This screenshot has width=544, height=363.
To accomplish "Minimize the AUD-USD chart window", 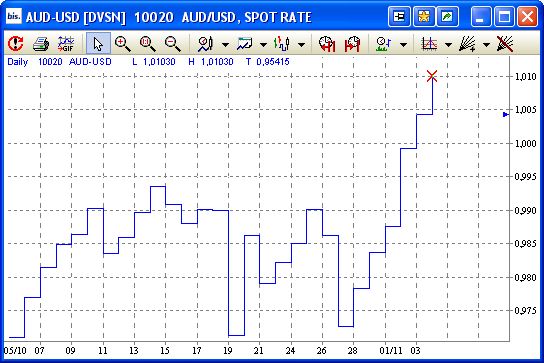I will [x=480, y=16].
